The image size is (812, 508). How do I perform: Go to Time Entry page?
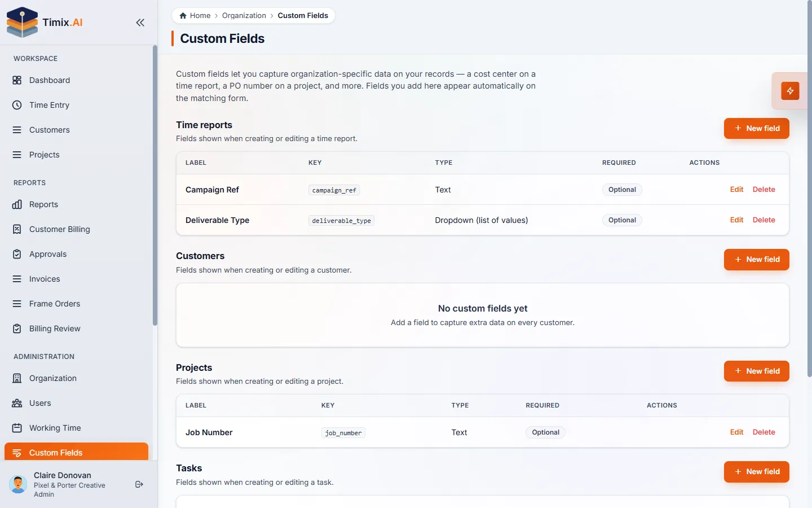76,105
